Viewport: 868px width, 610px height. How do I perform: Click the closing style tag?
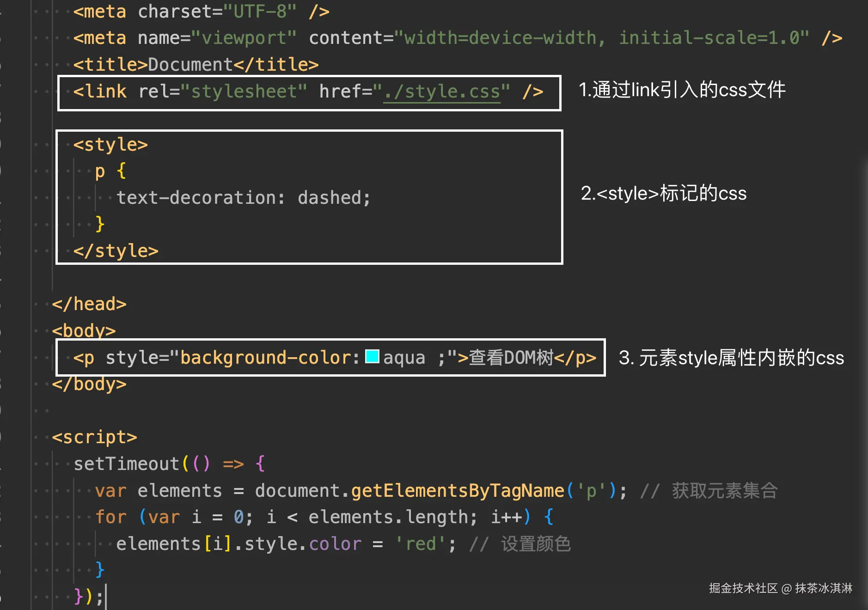click(116, 251)
